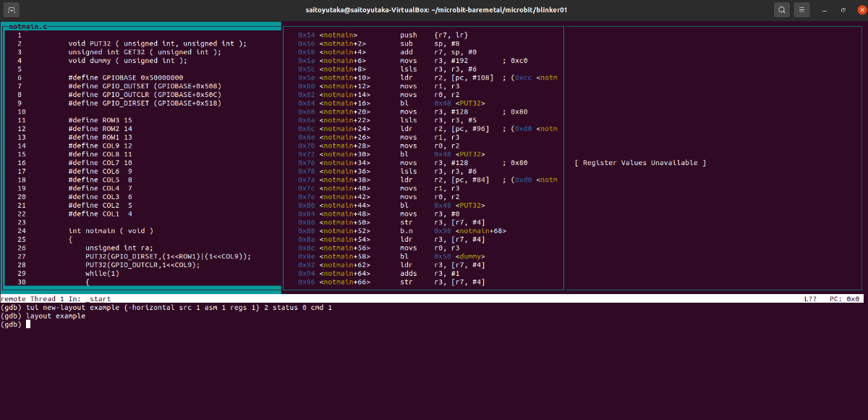Click the search magnifier icon in the title bar

783,10
